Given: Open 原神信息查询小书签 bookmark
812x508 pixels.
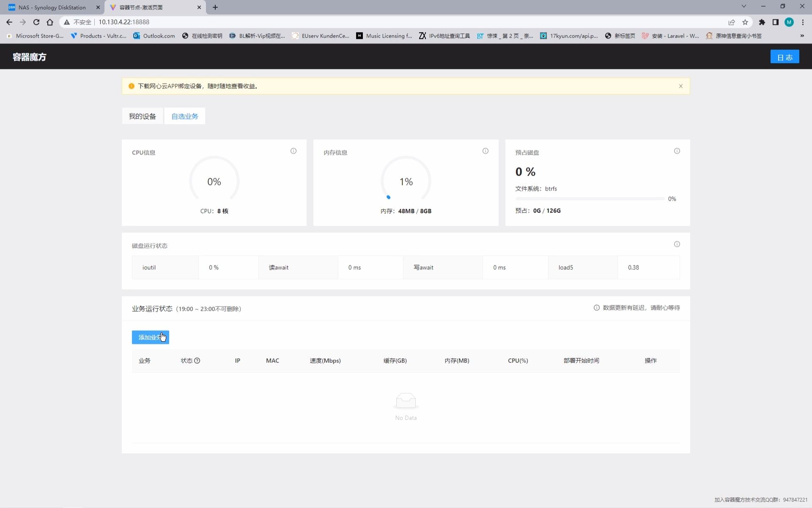Looking at the screenshot, I should (x=734, y=36).
